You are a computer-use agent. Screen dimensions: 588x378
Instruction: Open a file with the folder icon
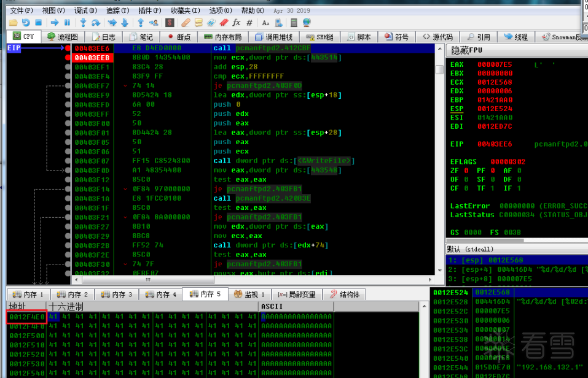point(13,23)
